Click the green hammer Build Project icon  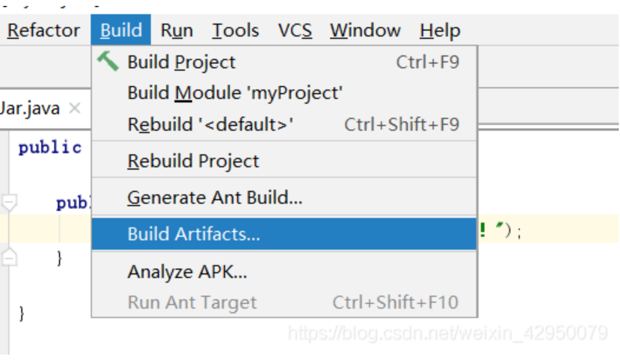click(108, 61)
